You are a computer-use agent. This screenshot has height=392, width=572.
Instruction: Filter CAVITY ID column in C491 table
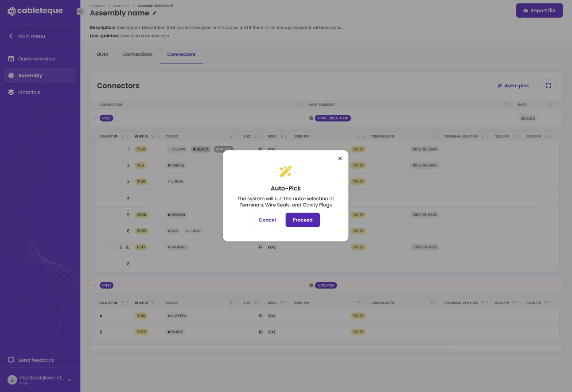[122, 303]
